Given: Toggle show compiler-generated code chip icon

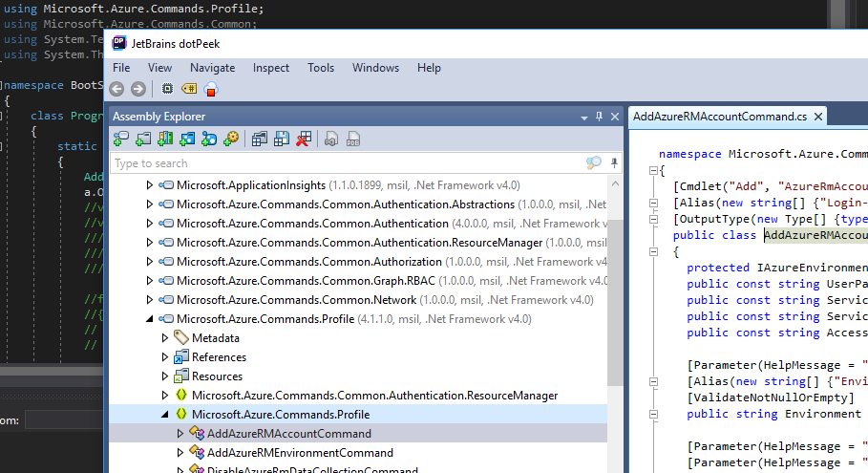Looking at the screenshot, I should (x=166, y=89).
